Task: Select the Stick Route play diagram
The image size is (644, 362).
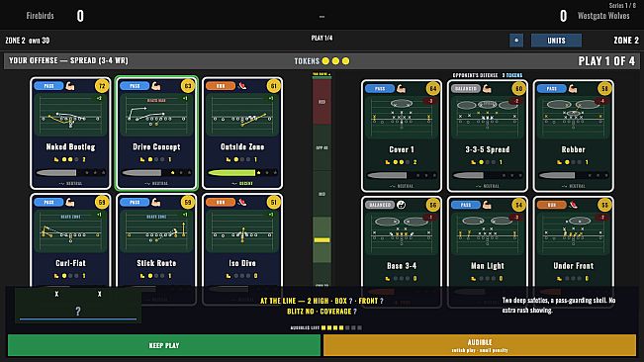Action: 156,231
